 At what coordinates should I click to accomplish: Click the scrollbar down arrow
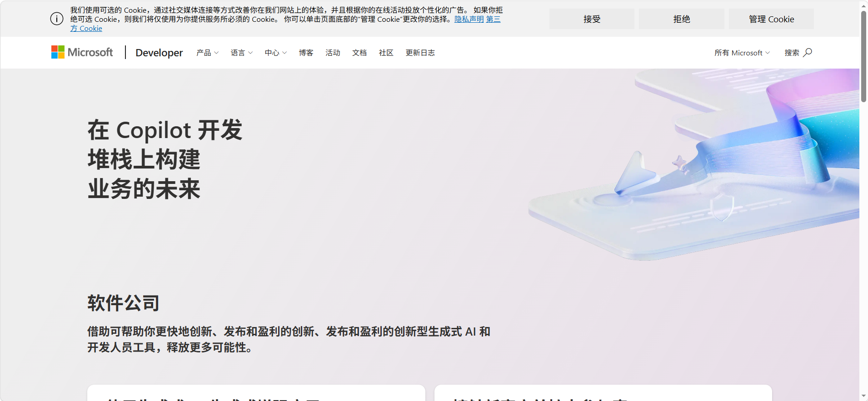tap(863, 396)
